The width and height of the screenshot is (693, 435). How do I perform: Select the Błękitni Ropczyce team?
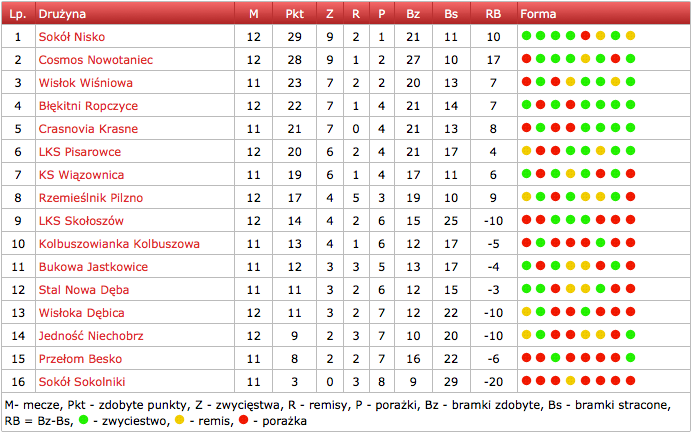[x=88, y=106]
